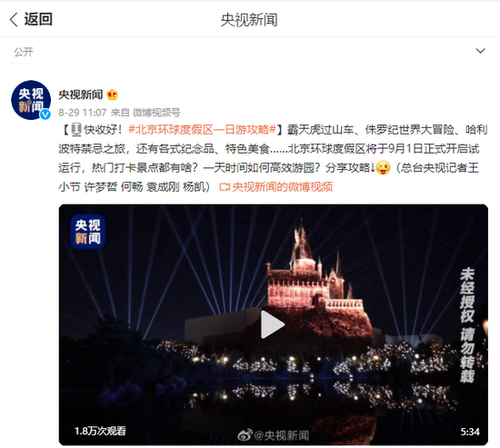Click the 微博视频号 source link
This screenshot has width=500, height=448.
tap(156, 113)
